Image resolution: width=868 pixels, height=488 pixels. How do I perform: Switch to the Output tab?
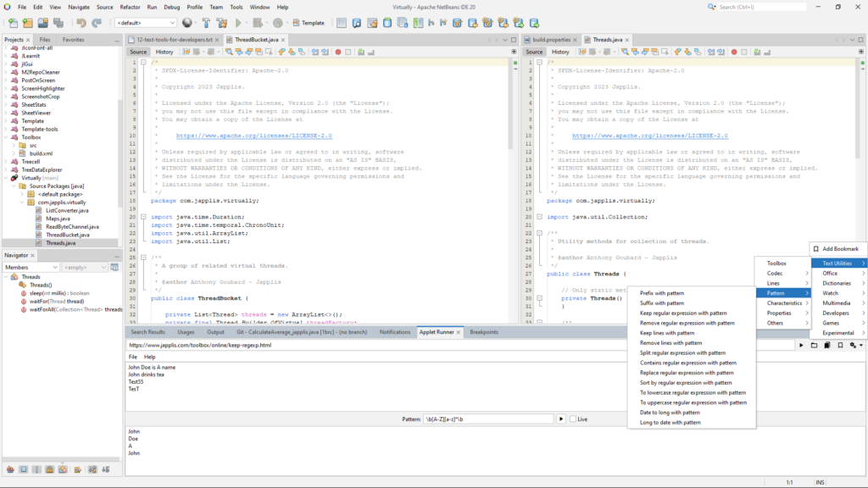coord(215,332)
